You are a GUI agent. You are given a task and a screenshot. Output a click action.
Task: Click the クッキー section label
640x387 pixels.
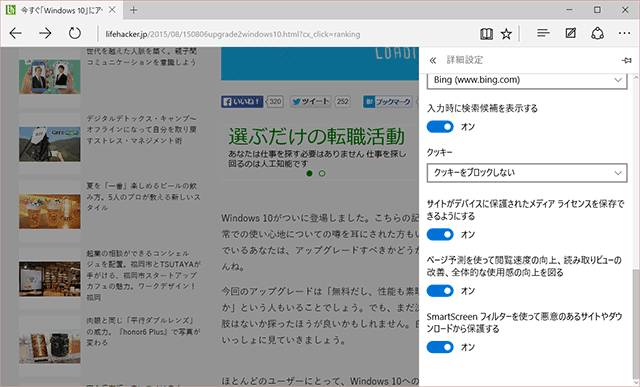[439, 152]
